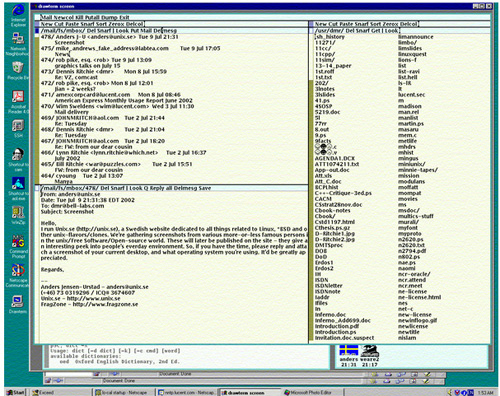500x396 pixels.
Task: Launch WinZip desktop icon
Action: 18,212
